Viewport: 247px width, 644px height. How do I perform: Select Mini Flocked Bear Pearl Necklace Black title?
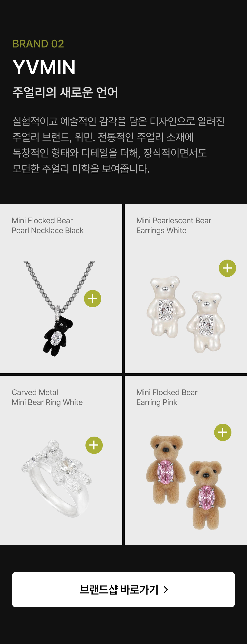click(x=48, y=225)
